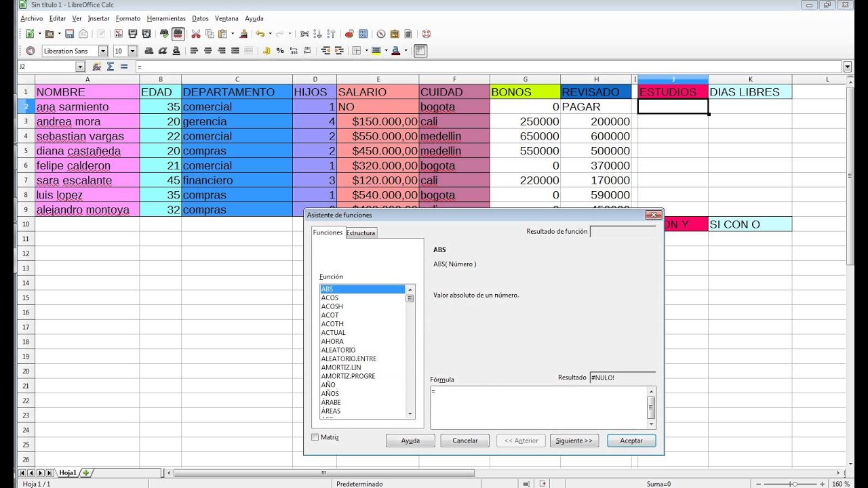The width and height of the screenshot is (868, 488).
Task: Open the font size dropdown
Action: coord(132,51)
